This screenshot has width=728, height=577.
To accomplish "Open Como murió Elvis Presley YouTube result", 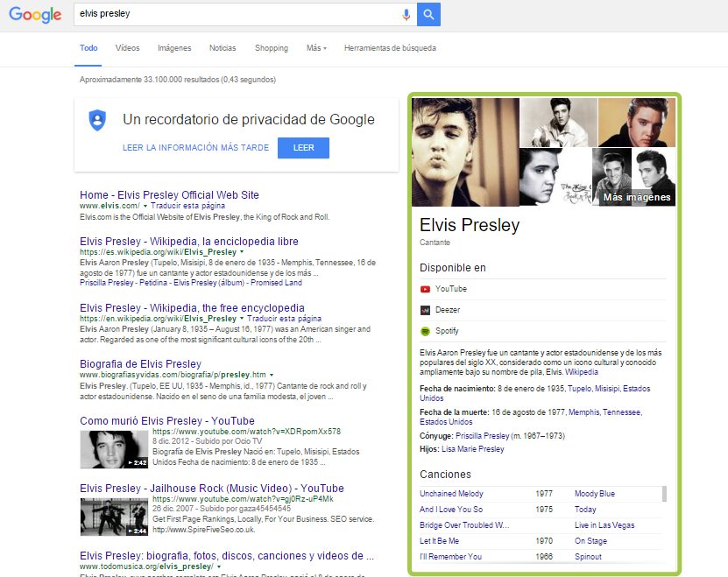I will click(167, 421).
